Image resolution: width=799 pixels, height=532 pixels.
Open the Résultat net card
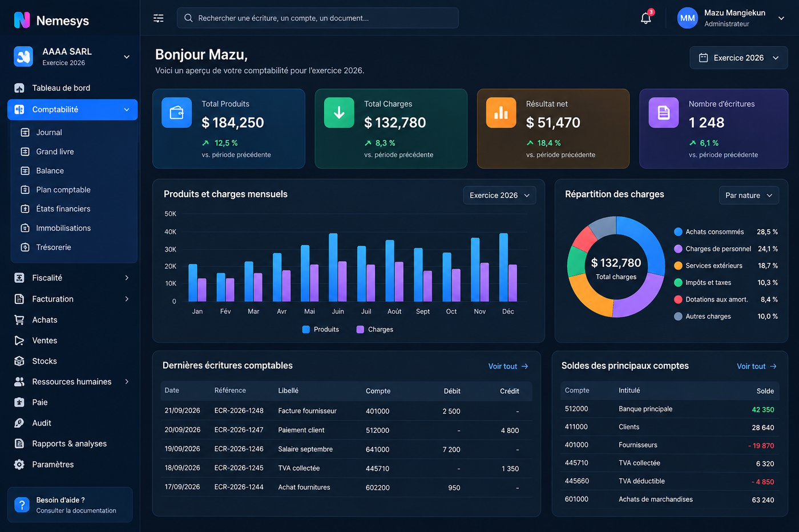pos(553,128)
